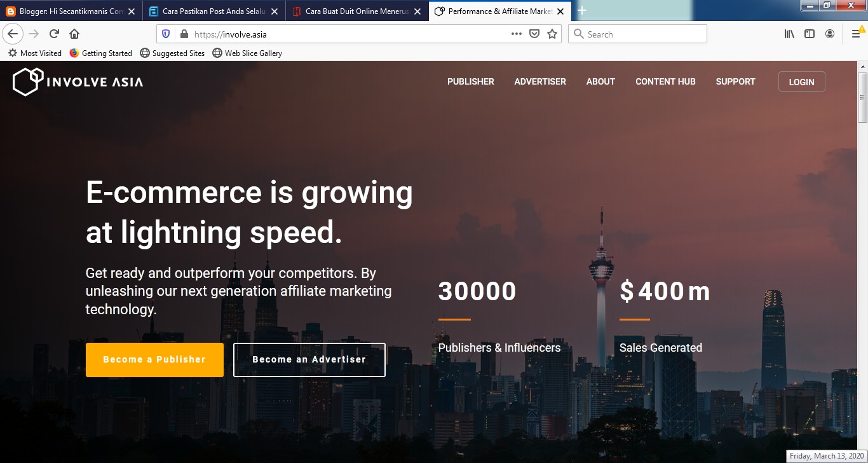Click the E-commerce is growing headline
This screenshot has width=868, height=463.
point(249,212)
